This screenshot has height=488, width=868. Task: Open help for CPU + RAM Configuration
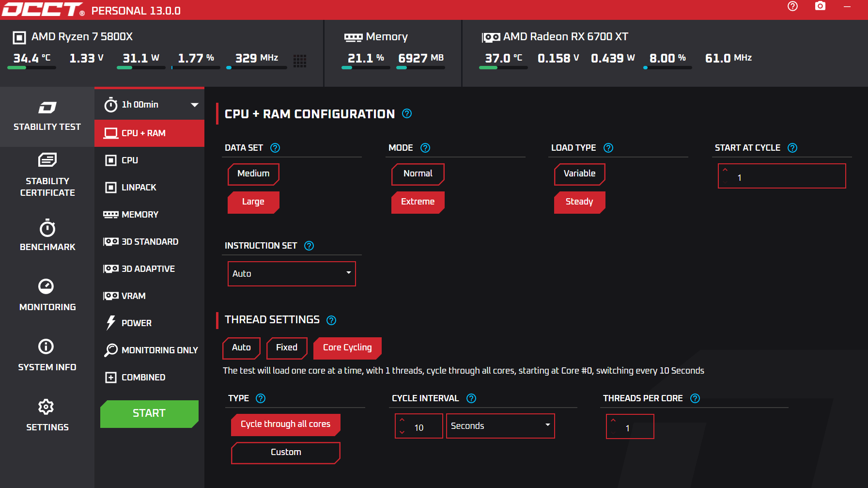coord(407,113)
